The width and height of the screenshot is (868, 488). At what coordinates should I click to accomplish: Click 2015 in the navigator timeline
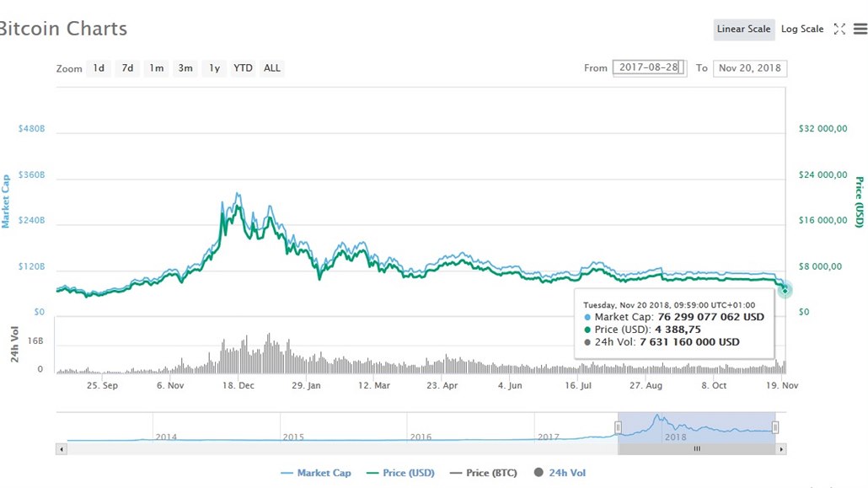pyautogui.click(x=293, y=437)
